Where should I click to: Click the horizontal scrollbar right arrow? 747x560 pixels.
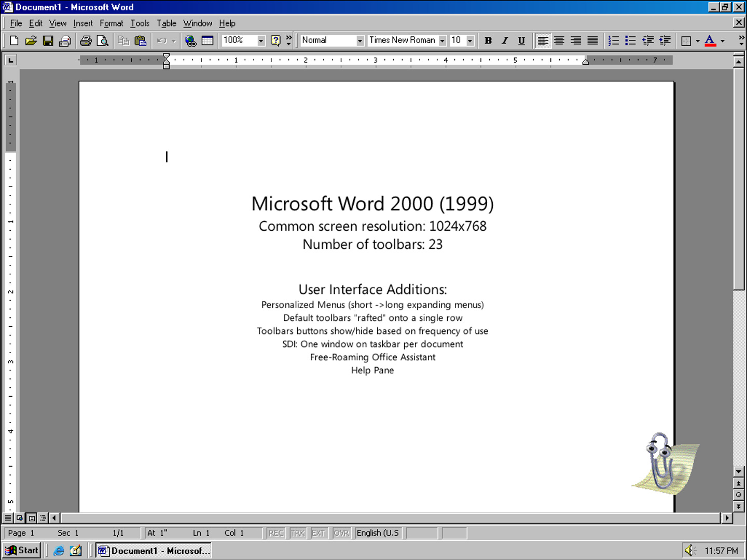coord(727,517)
